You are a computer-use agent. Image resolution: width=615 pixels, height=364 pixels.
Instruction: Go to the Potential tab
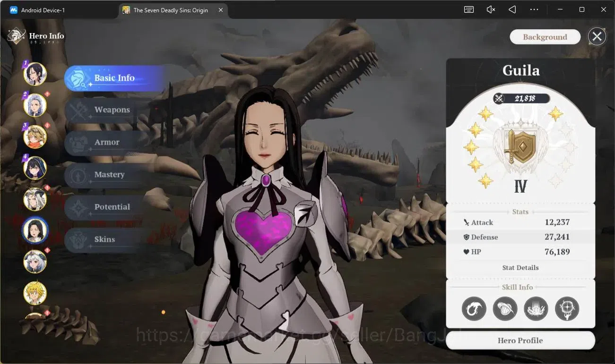[112, 207]
